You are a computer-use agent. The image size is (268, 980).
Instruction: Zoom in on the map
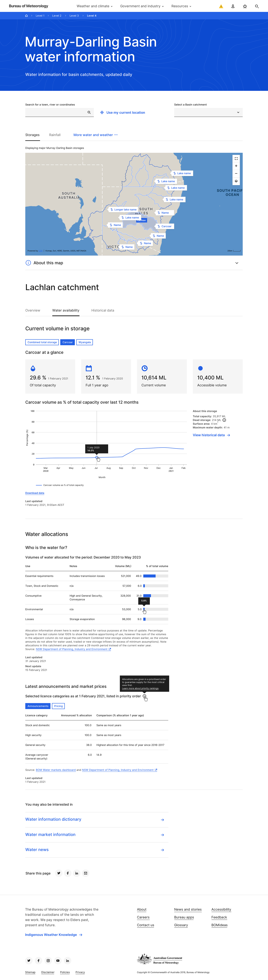(236, 166)
